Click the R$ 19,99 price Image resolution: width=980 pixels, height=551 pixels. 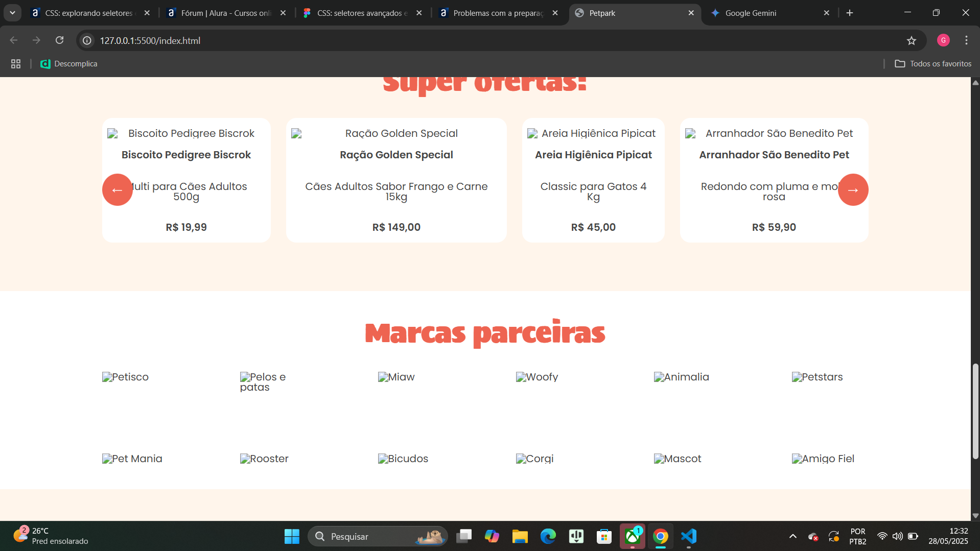tap(186, 227)
